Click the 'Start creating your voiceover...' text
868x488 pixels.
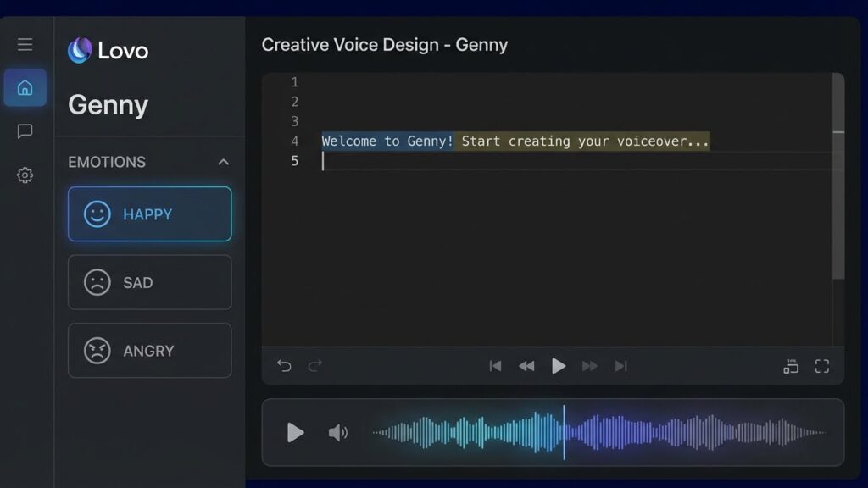[585, 141]
